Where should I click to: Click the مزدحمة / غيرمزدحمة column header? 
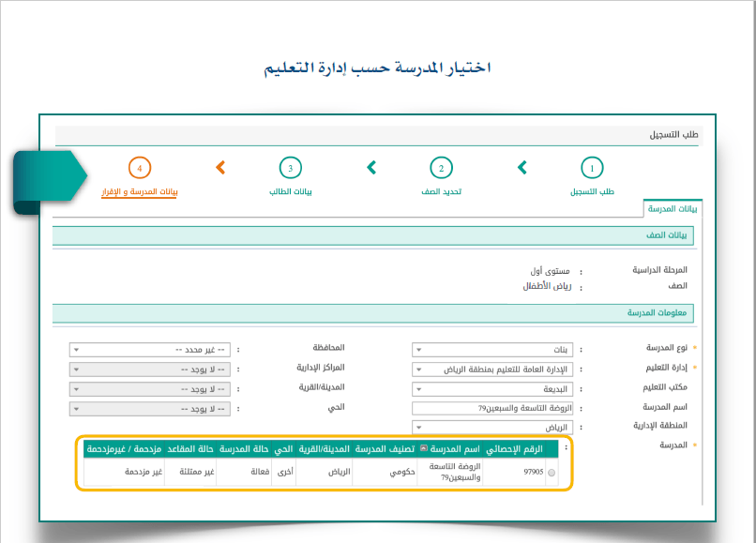(x=124, y=449)
